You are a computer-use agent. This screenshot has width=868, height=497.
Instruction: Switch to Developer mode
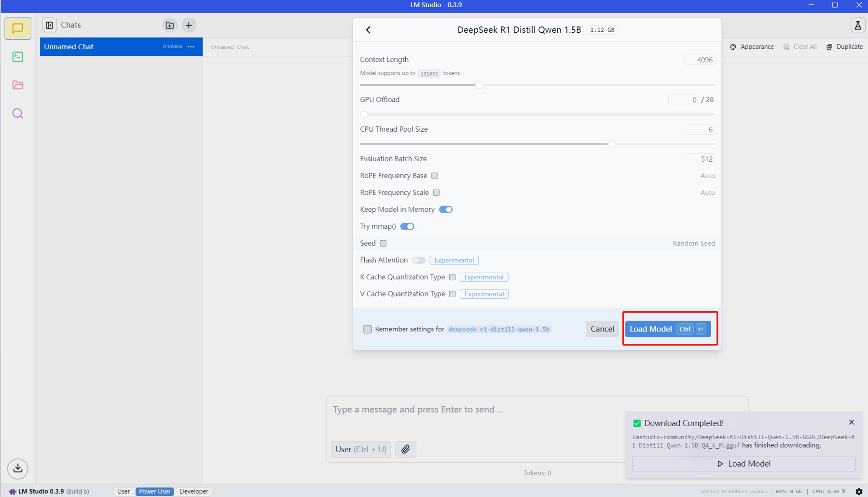pyautogui.click(x=194, y=491)
